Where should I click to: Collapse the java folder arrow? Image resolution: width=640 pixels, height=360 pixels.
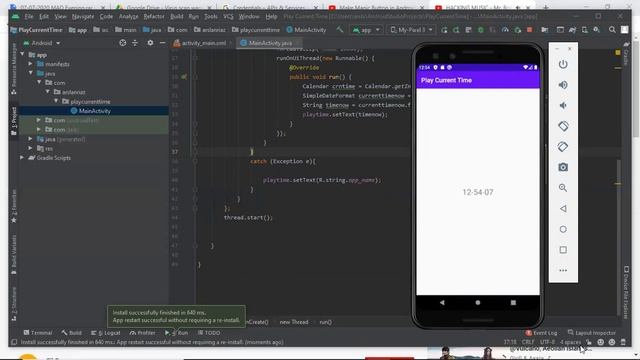tap(31, 73)
